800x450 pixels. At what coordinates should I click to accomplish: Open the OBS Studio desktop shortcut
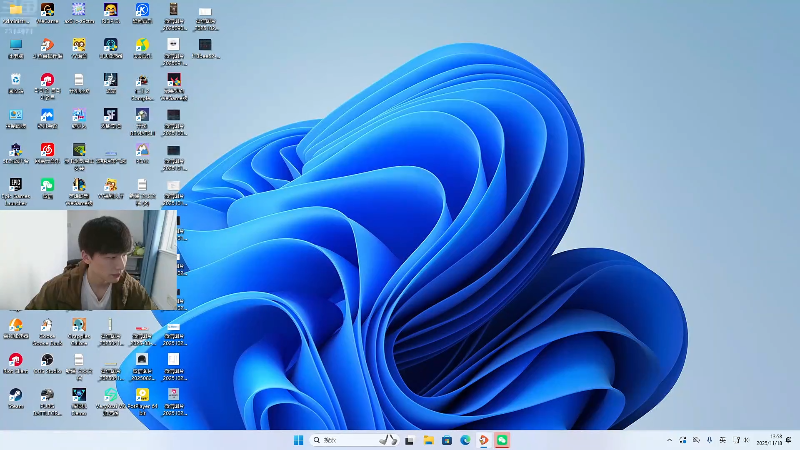[x=47, y=359]
